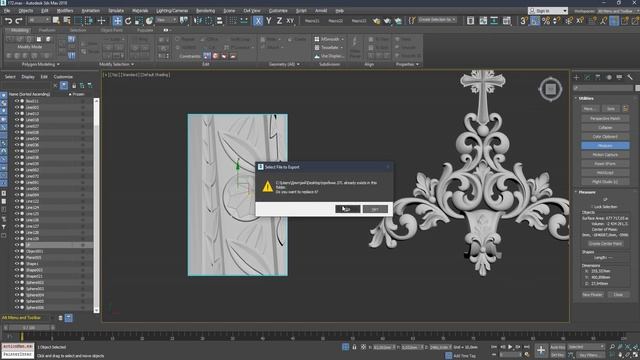Open the Rendering menu

coord(205,11)
